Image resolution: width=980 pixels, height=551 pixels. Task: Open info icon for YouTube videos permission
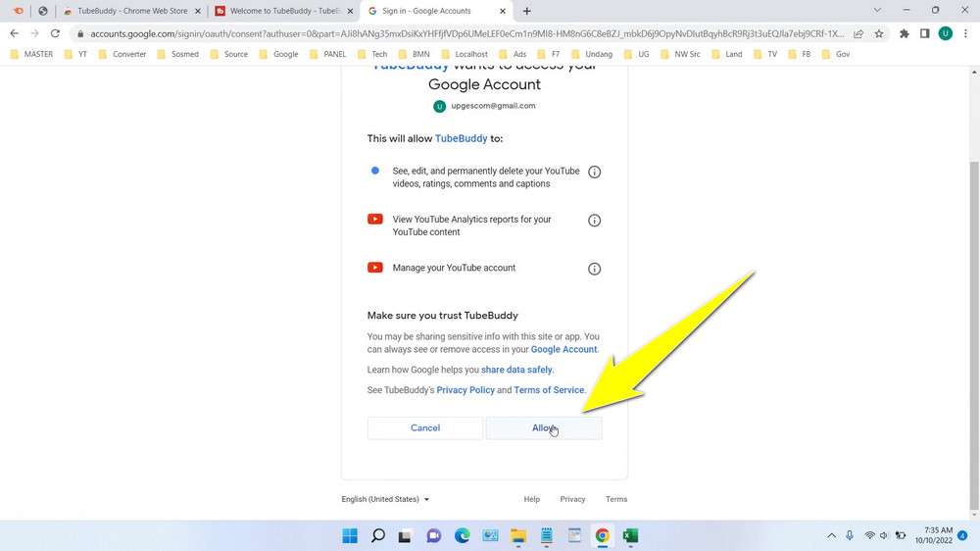coord(595,172)
